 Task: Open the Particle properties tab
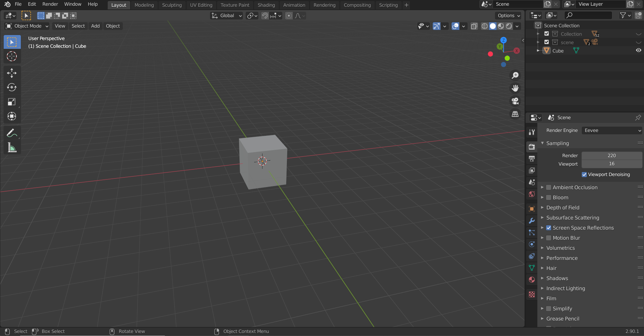coord(532,232)
